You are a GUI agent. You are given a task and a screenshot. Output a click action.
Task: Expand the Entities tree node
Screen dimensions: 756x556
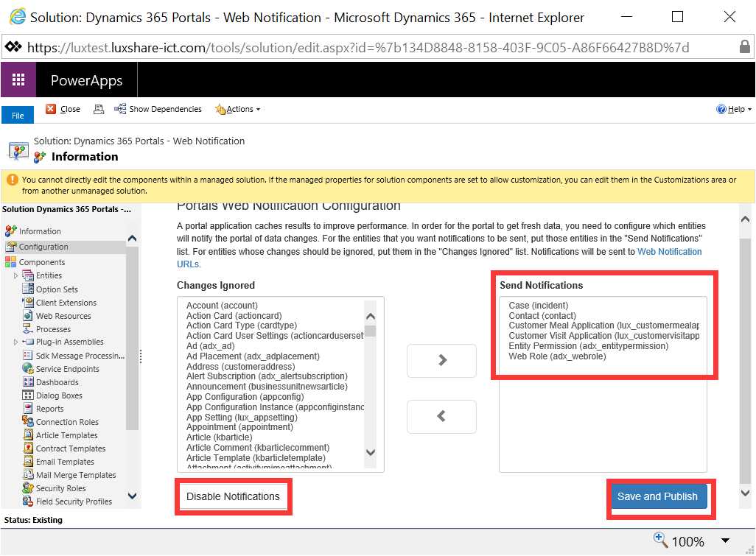tap(15, 275)
